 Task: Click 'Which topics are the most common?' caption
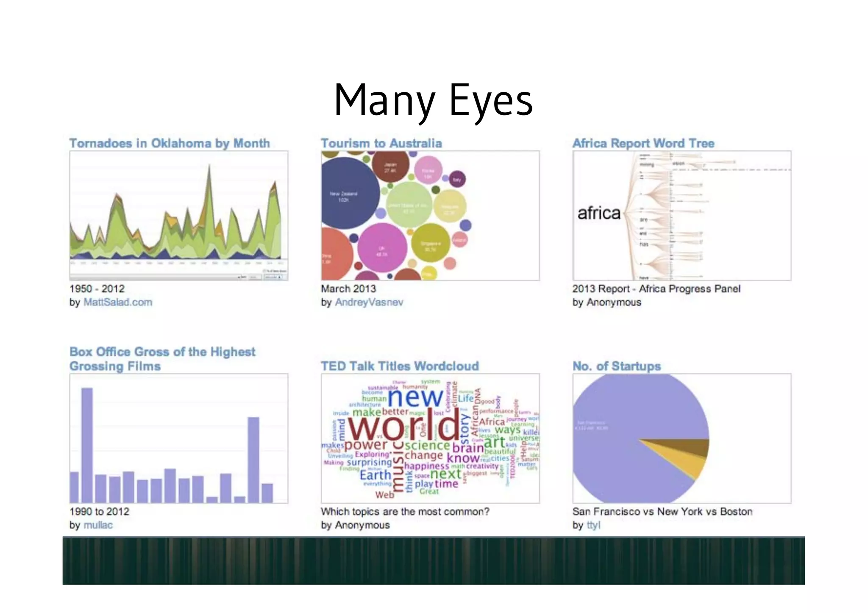pos(405,511)
